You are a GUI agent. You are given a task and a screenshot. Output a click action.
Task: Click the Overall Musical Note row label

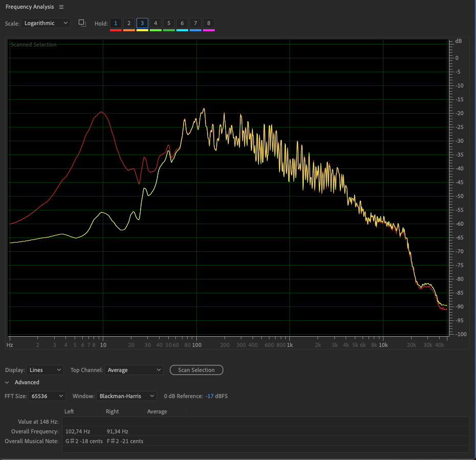coord(32,441)
